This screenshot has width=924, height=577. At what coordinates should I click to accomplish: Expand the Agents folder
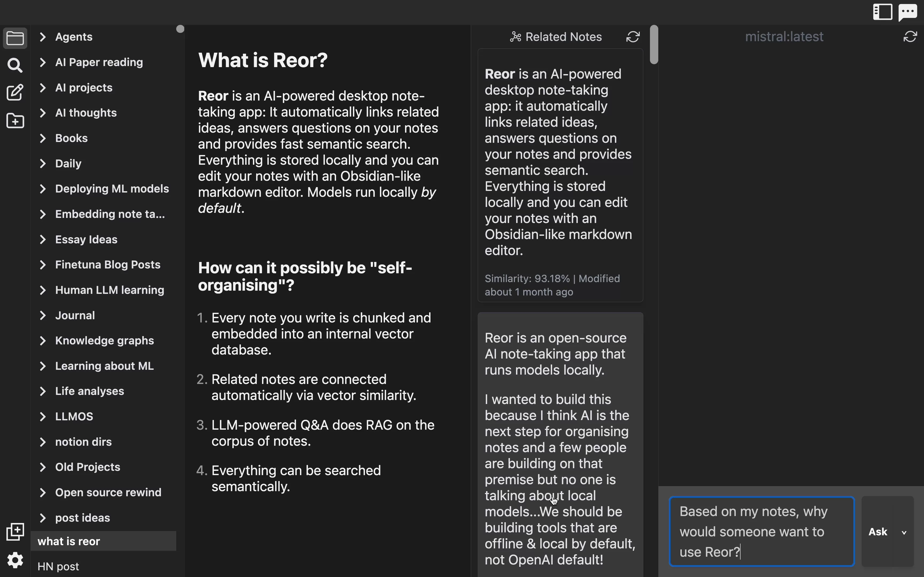[x=43, y=37]
